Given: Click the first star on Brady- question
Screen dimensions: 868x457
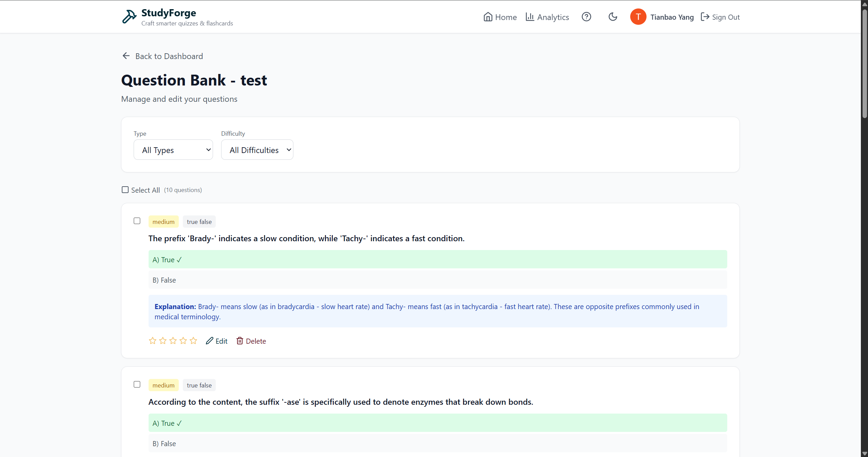Looking at the screenshot, I should pyautogui.click(x=153, y=341).
